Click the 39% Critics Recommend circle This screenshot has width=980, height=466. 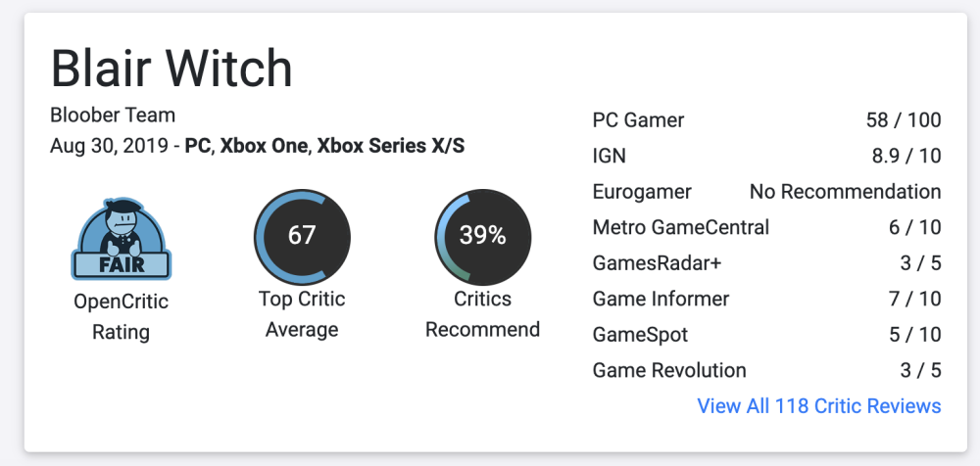[482, 237]
